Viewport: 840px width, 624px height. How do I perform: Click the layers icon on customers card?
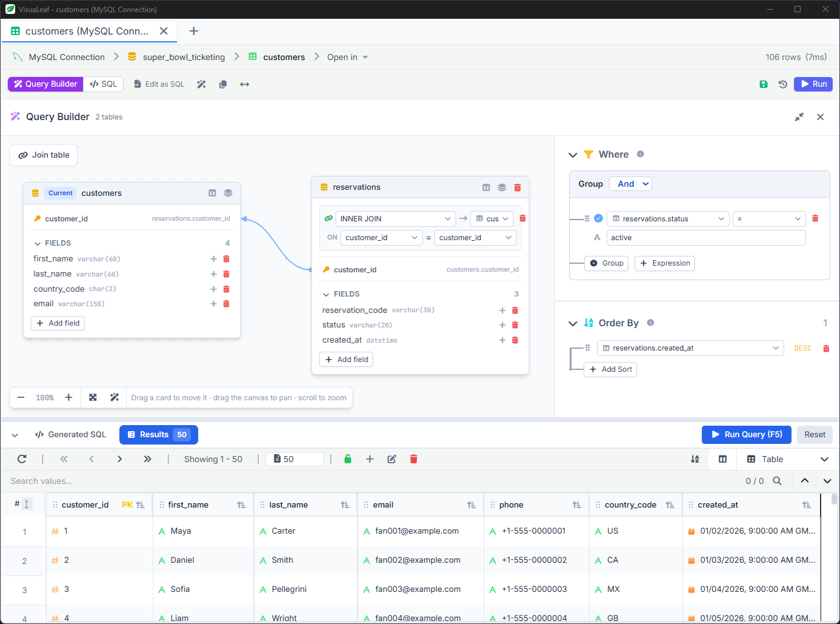click(x=228, y=193)
